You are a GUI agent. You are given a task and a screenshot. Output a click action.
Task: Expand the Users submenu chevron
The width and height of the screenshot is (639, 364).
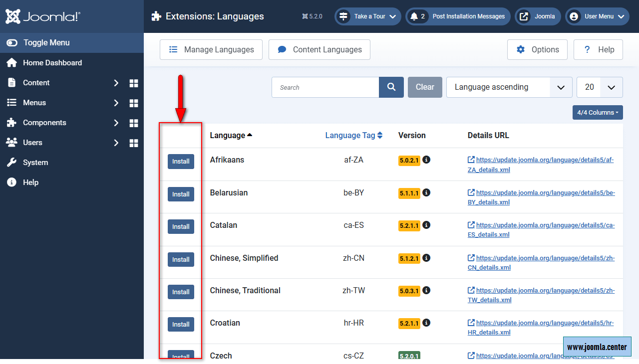tap(116, 143)
